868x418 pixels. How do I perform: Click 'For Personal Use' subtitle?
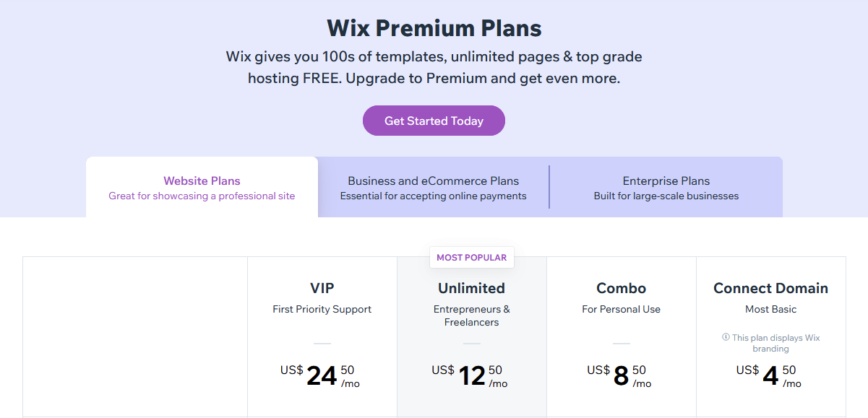click(622, 309)
